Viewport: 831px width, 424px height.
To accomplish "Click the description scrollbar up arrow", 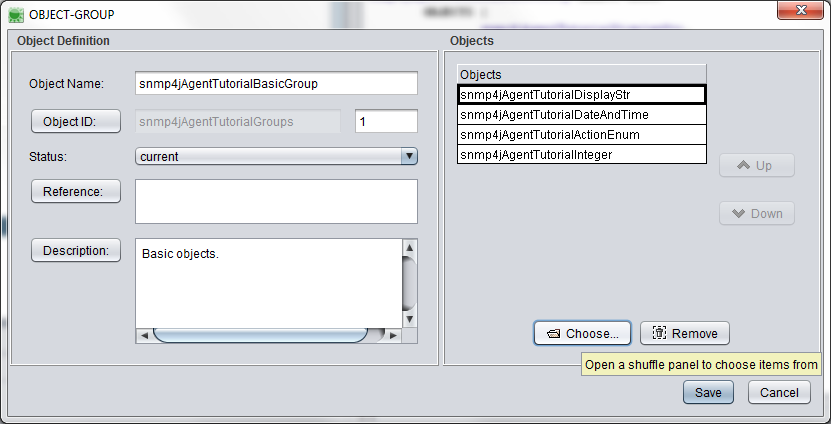I will pos(409,248).
